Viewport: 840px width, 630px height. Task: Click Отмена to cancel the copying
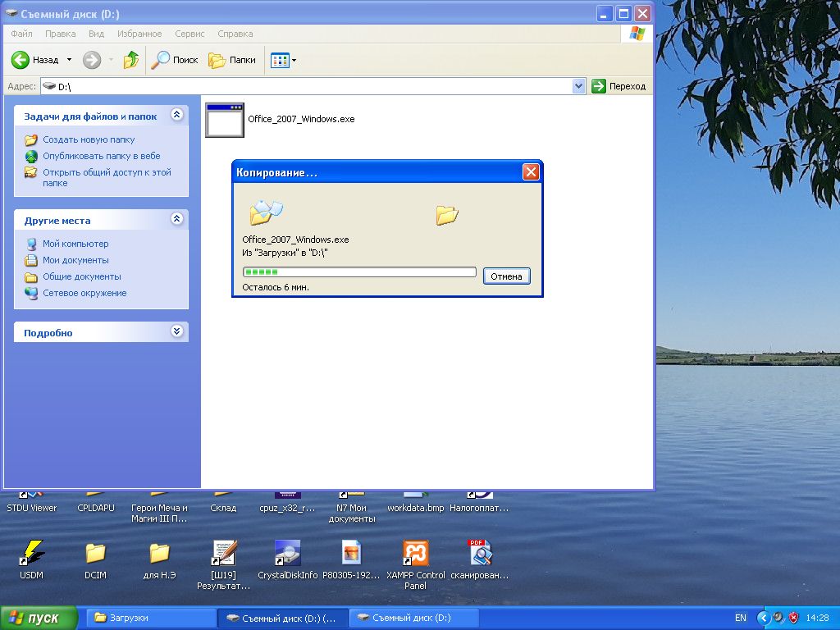(506, 276)
